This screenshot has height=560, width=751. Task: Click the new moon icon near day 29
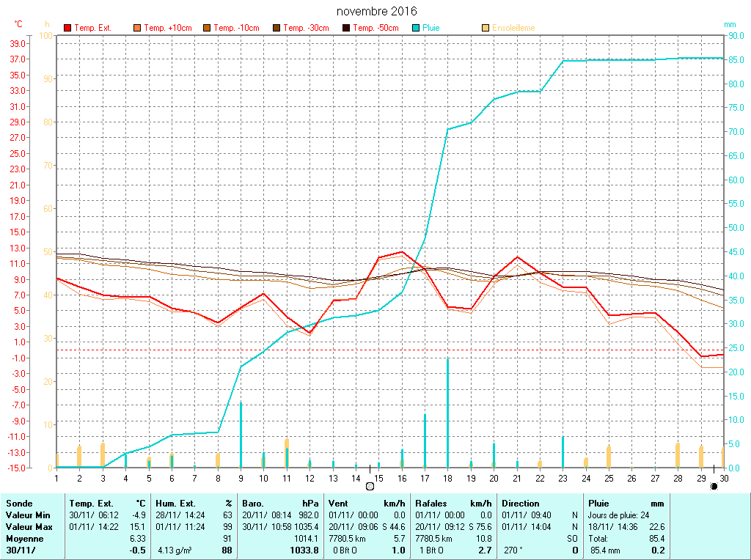pos(714,486)
